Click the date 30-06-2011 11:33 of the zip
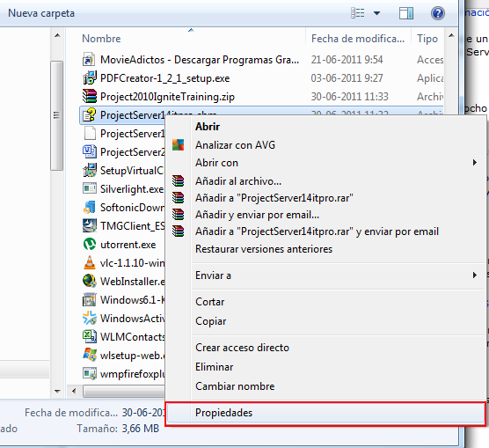Screen dimensions: 489x448 [349, 96]
